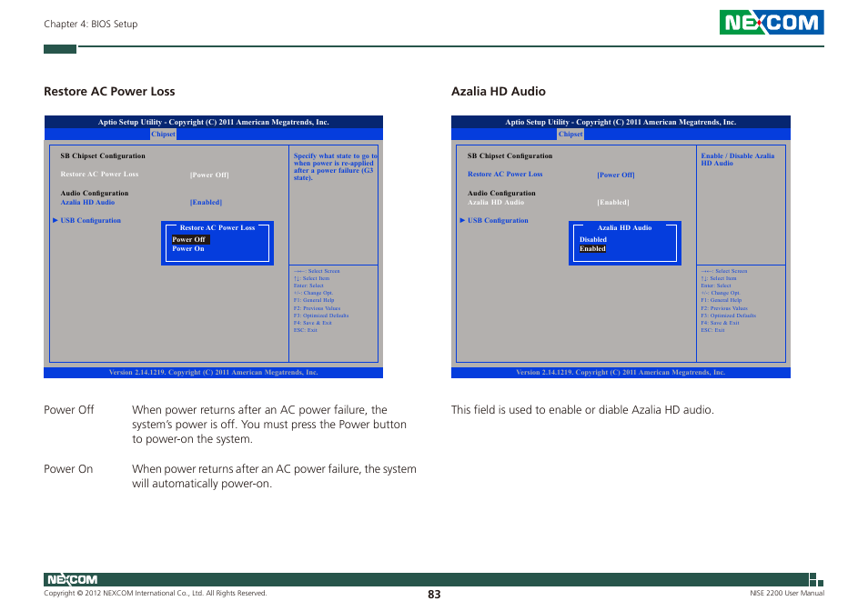
Task: Click the 'Chapter 4: BIOS Setup' header text
Action: point(91,25)
